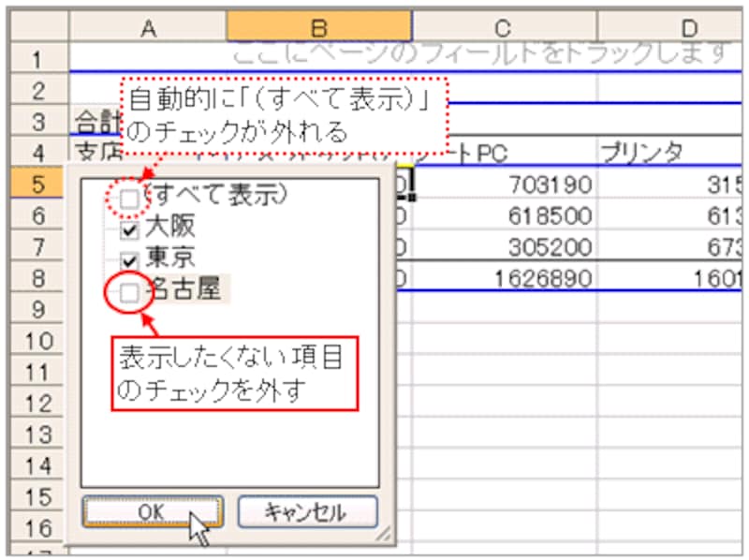The image size is (749, 560).
Task: Click the 東京 item label
Action: (170, 257)
